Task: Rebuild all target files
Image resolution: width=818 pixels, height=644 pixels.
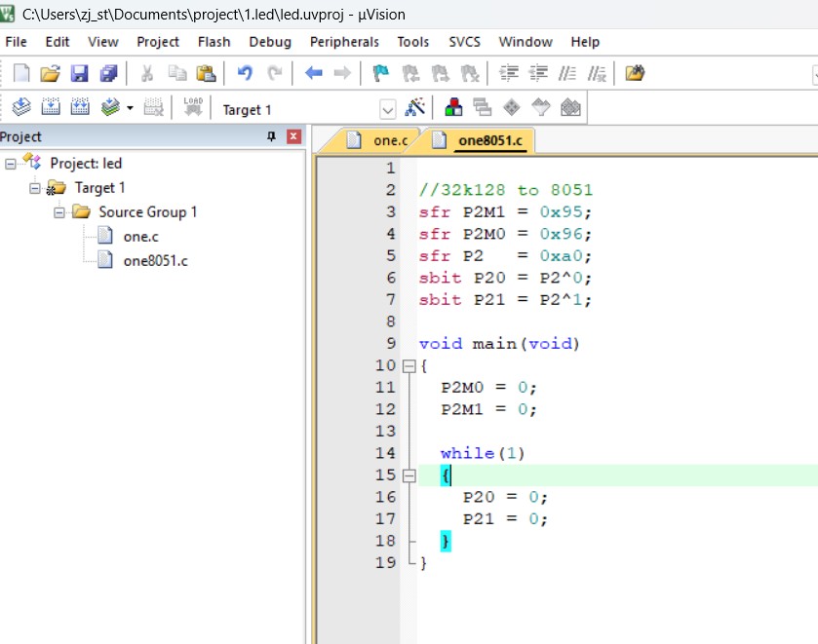Action: coord(80,107)
